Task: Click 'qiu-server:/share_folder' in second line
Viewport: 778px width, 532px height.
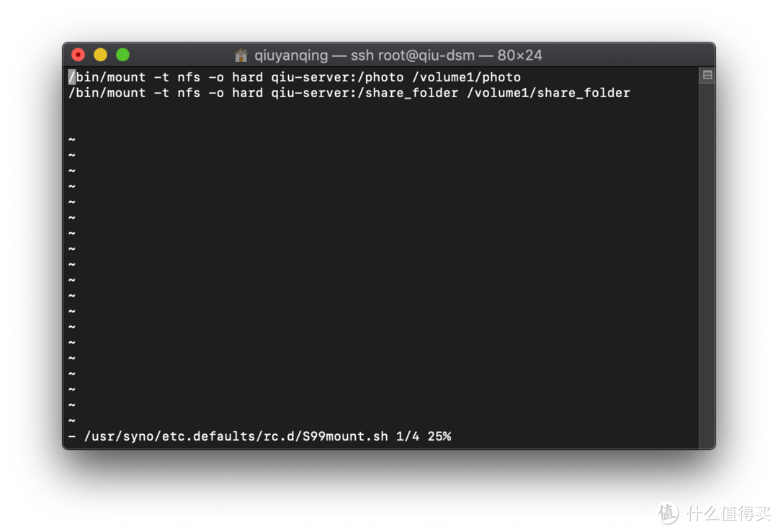Action: tap(365, 93)
